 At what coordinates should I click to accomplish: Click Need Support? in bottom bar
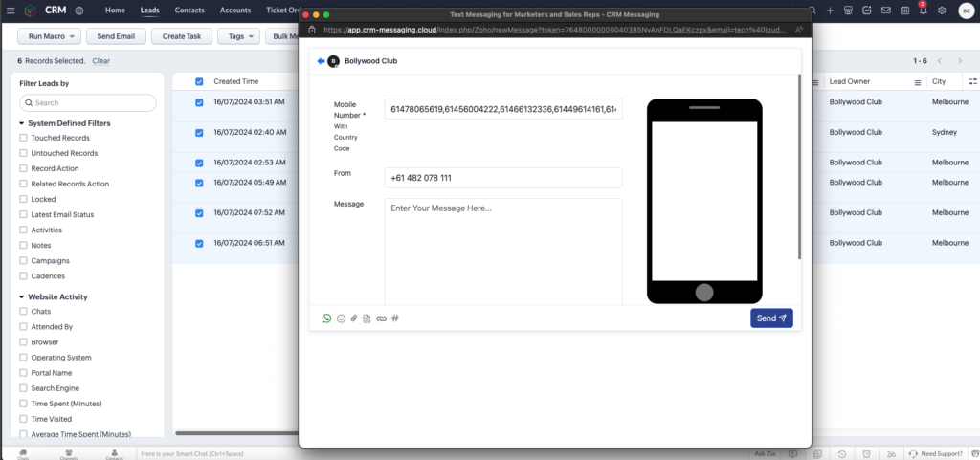tap(936, 453)
